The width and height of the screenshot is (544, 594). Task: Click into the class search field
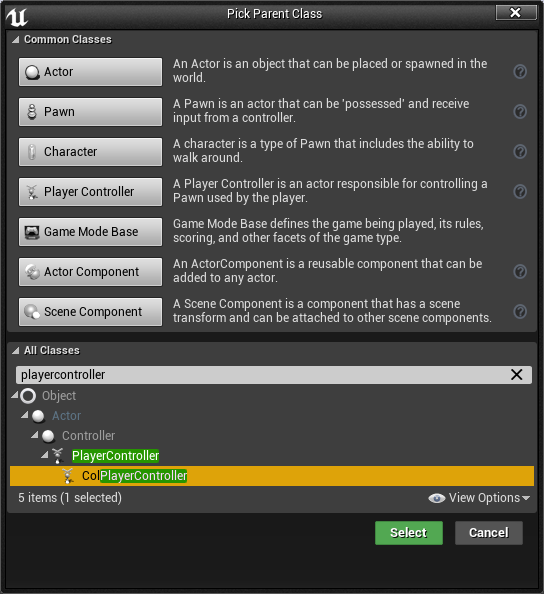pos(261,375)
